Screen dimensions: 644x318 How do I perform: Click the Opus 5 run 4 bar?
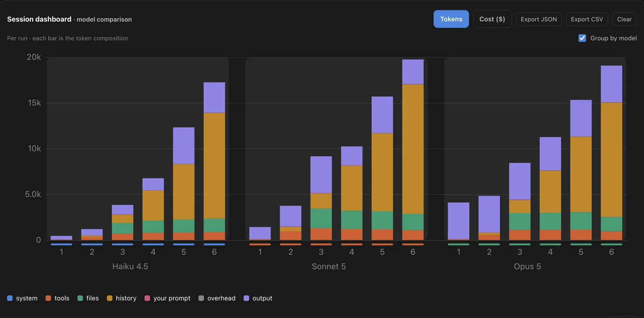pos(550,189)
